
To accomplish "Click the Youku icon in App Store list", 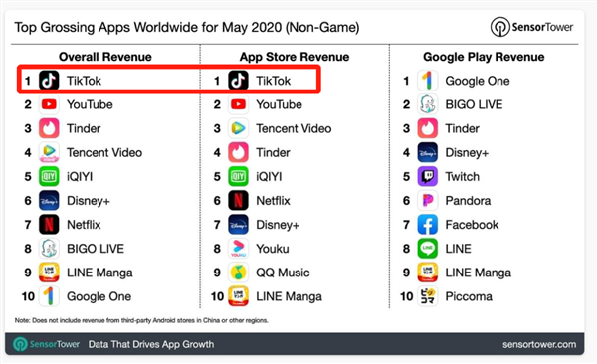I will [x=238, y=249].
